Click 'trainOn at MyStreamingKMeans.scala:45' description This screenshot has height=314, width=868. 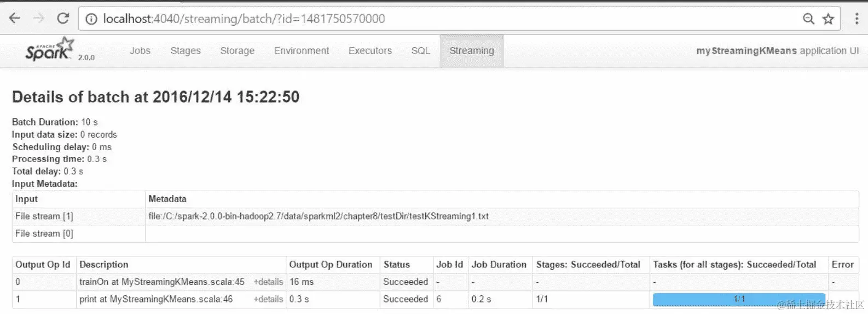pos(162,282)
